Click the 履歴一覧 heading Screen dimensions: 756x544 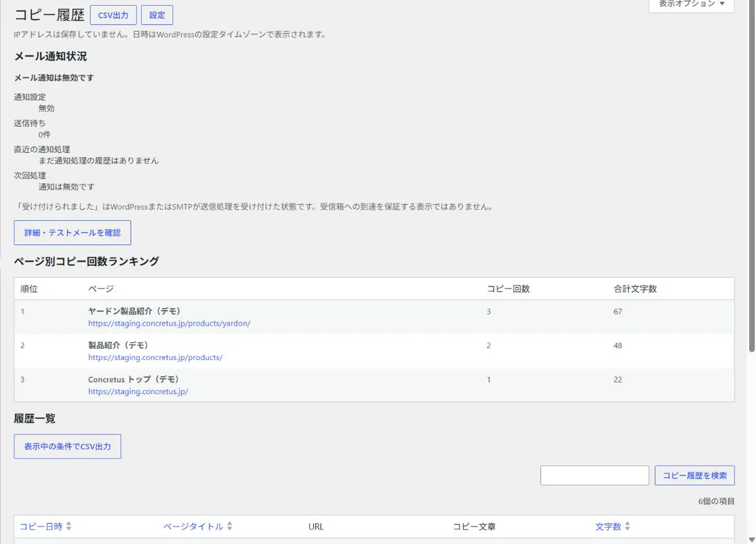pos(35,418)
